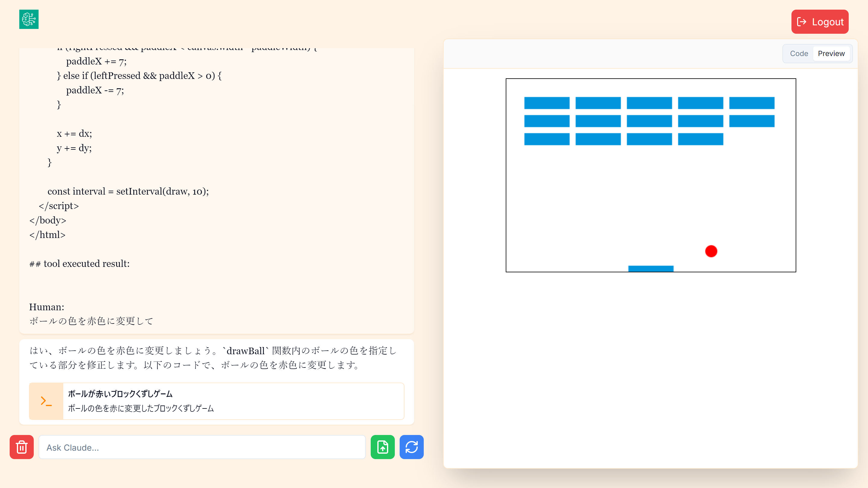Click the green file upload icon
Image resolution: width=868 pixels, height=488 pixels.
tap(382, 447)
